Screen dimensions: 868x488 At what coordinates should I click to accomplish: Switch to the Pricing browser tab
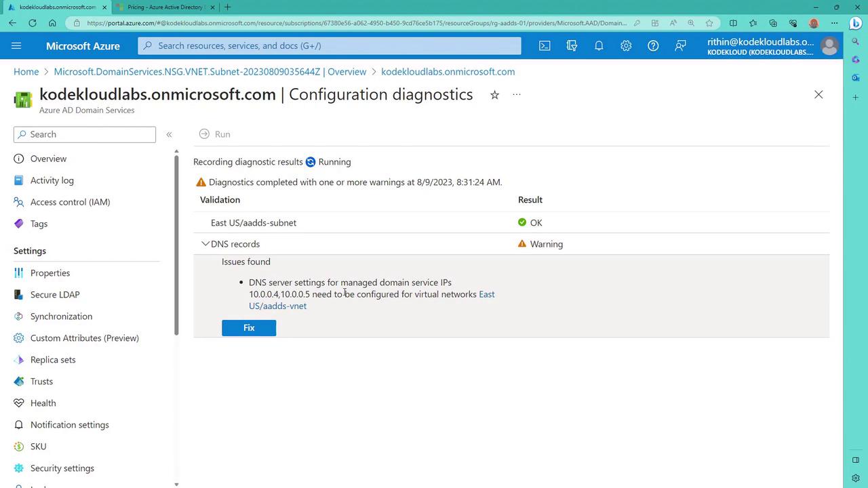165,7
